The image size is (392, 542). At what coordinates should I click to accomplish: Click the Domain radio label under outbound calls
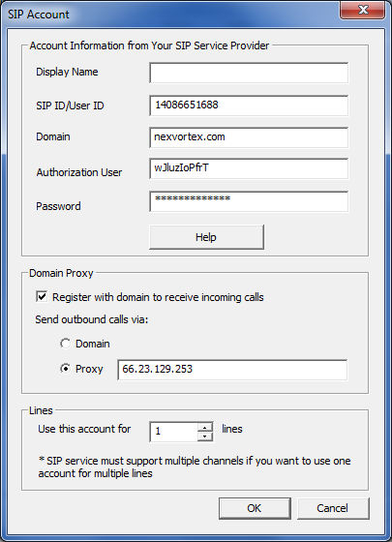[x=93, y=344]
